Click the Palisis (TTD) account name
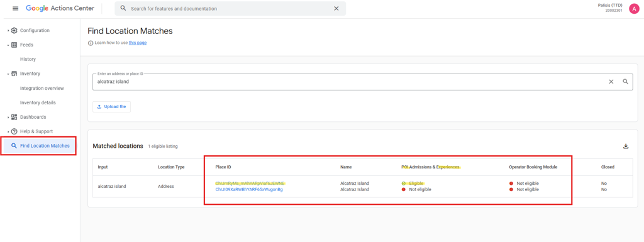The image size is (644, 242). tap(610, 5)
